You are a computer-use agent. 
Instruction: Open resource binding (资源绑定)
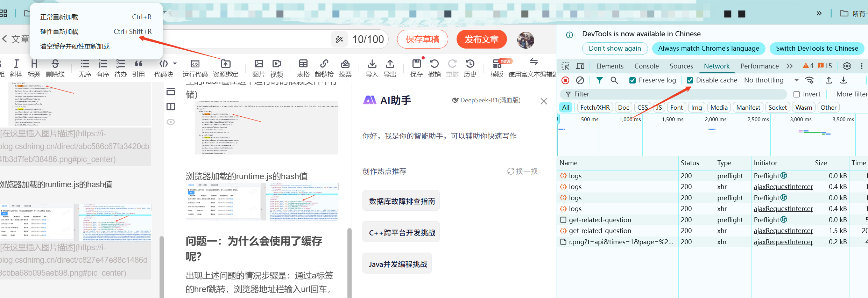click(226, 68)
